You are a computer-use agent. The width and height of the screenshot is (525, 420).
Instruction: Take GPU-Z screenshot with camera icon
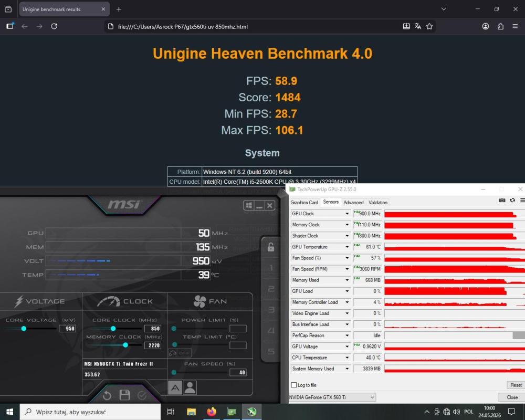[x=502, y=200]
